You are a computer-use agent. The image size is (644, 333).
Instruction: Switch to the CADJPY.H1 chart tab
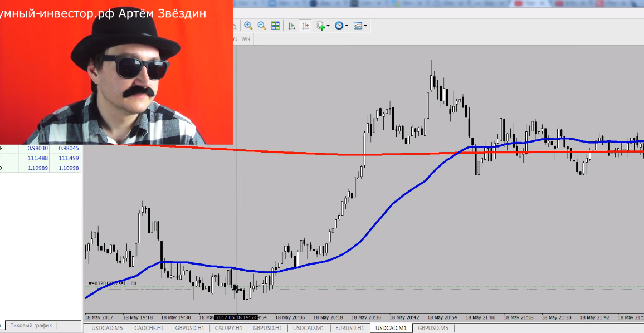(x=228, y=328)
